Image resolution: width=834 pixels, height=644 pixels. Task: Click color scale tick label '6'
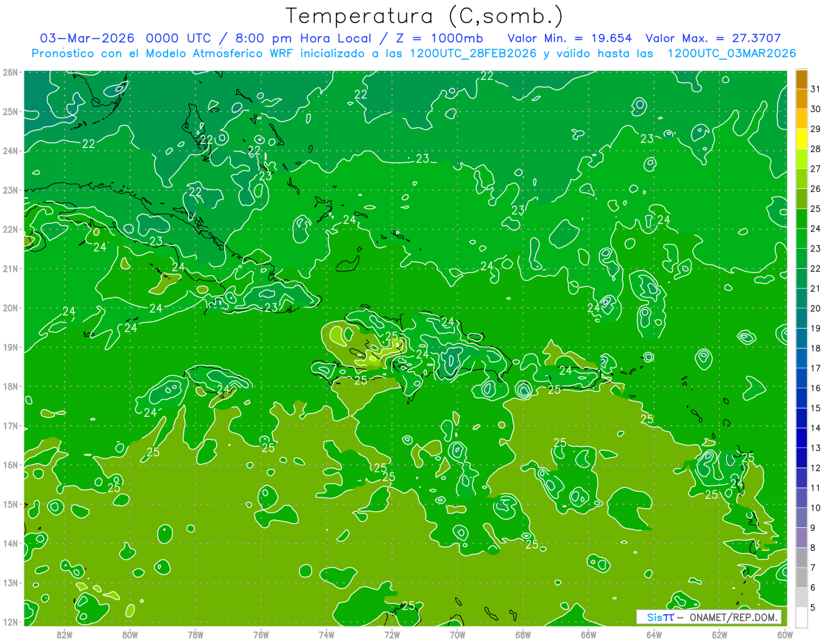pyautogui.click(x=813, y=588)
